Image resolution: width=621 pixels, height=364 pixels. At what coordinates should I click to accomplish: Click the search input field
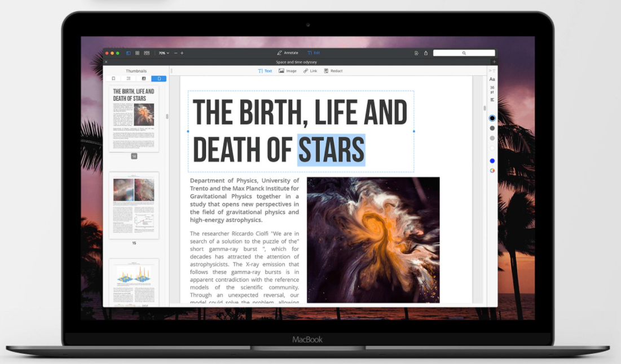[464, 53]
